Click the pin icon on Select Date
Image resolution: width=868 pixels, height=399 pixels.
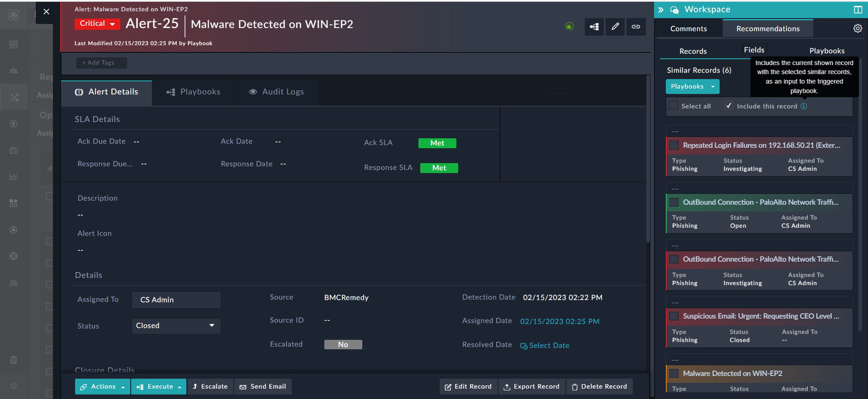[x=524, y=346]
